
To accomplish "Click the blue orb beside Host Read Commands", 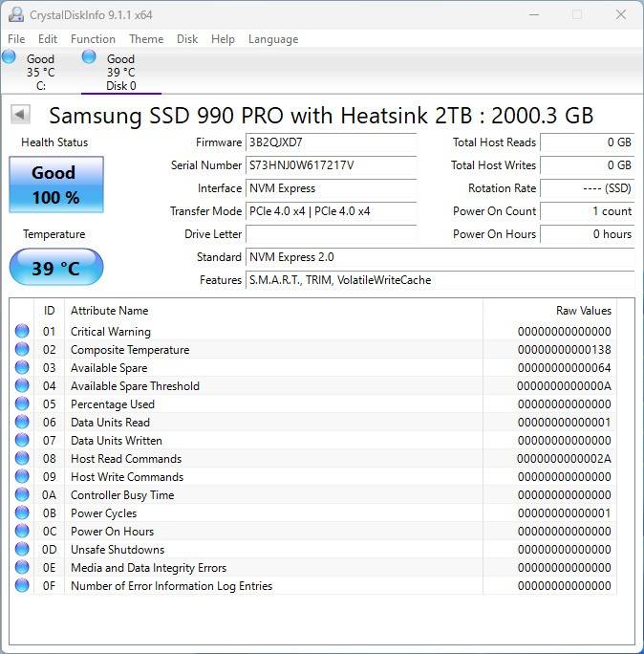I will pyautogui.click(x=22, y=458).
